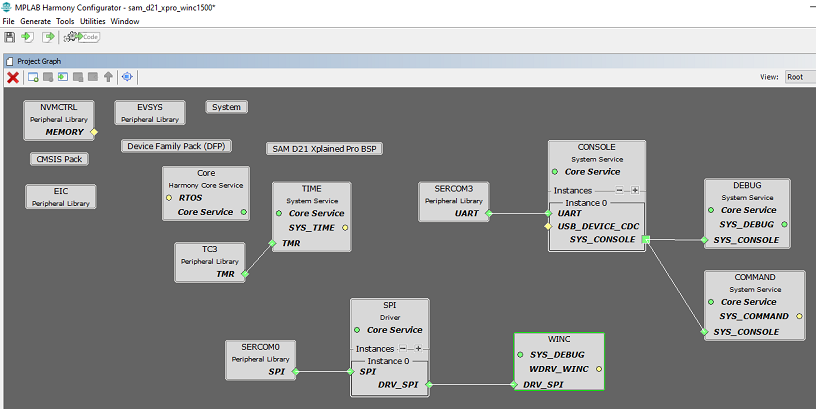Viewport: 816px width, 409px height.
Task: Click the Save configuration icon
Action: (10, 37)
